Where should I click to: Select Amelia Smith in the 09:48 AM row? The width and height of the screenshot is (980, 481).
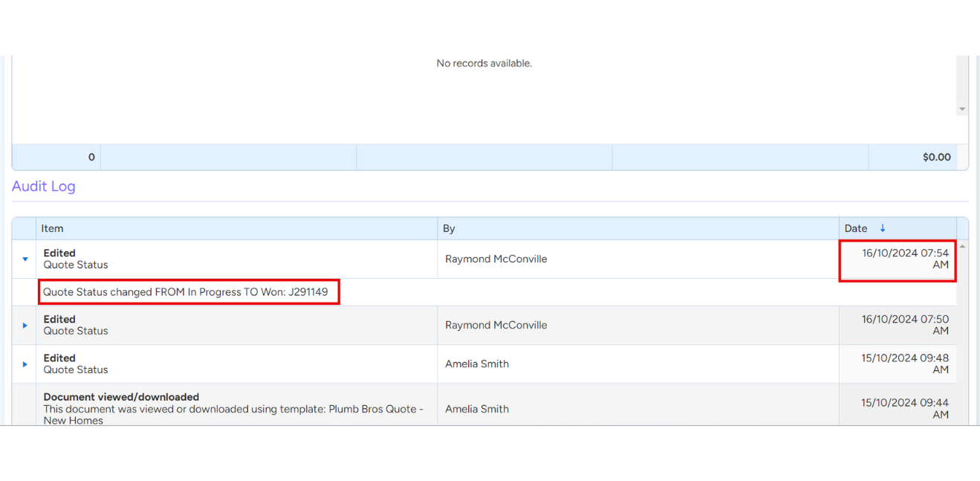tap(477, 364)
